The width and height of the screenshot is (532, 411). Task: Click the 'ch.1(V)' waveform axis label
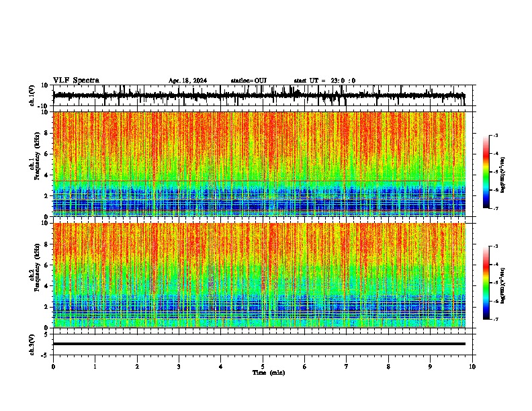[32, 95]
